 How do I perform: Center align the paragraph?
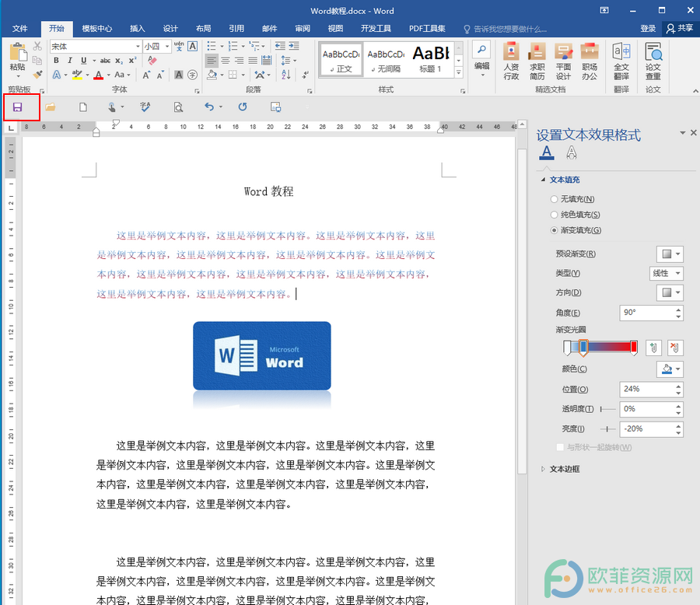pos(226,61)
